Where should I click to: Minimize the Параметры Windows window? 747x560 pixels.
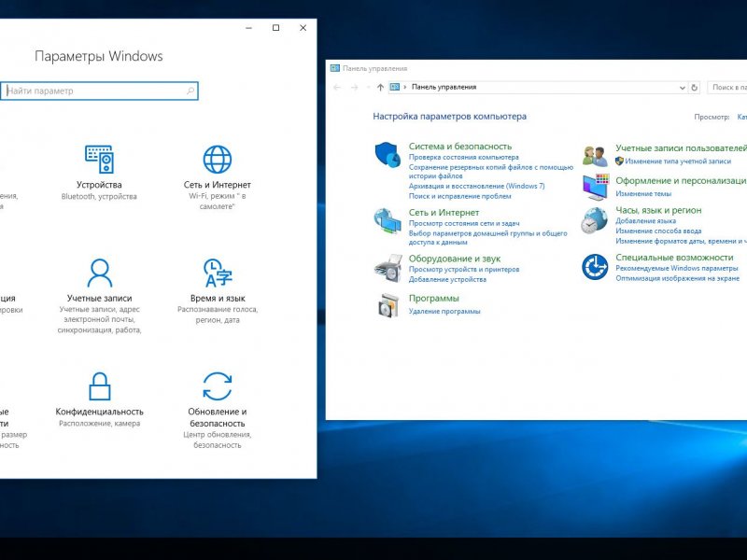(248, 28)
